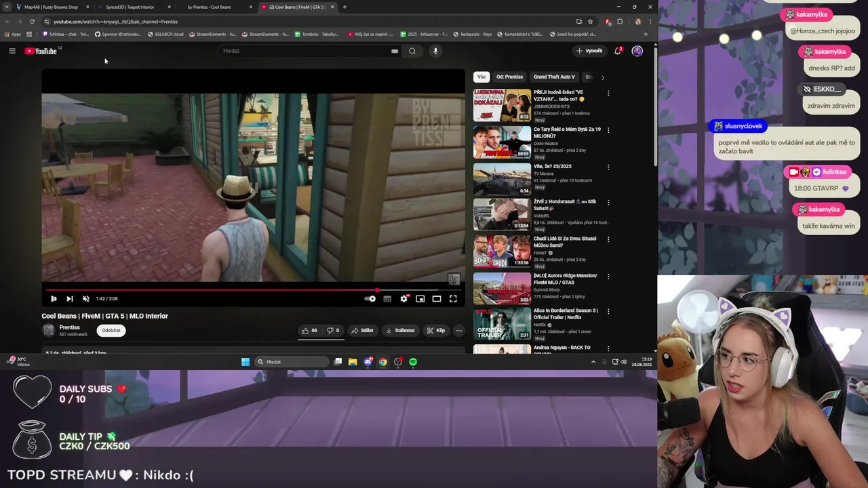The height and width of the screenshot is (488, 868).
Task: Share the video with Sdílet button
Action: (363, 331)
